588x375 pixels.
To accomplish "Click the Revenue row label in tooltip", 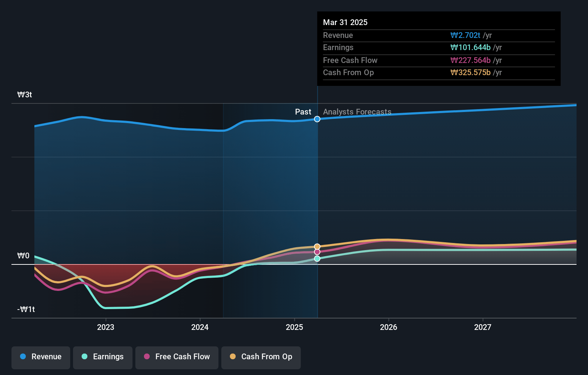I will pos(338,35).
